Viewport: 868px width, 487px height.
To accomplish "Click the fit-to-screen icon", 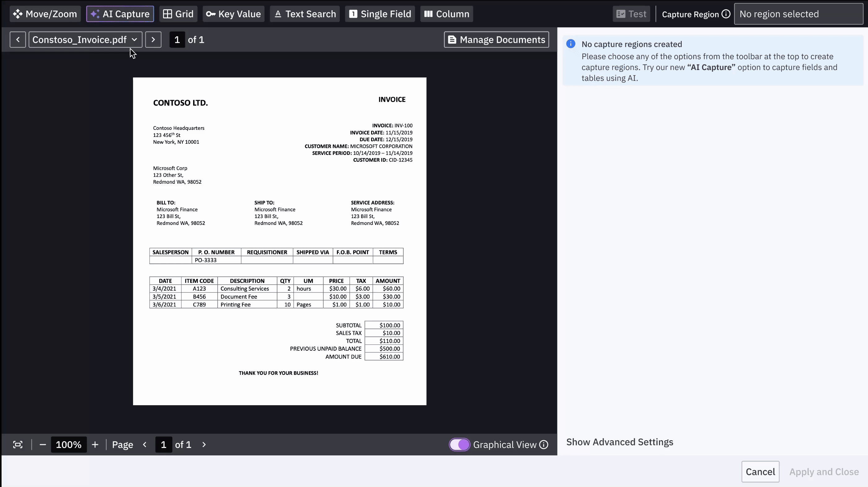I will 18,445.
